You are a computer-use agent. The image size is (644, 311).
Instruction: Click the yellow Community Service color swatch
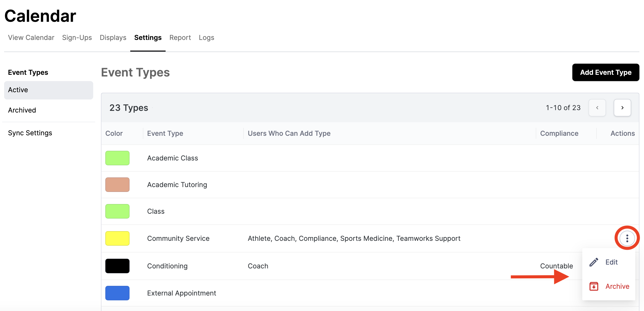tap(117, 238)
